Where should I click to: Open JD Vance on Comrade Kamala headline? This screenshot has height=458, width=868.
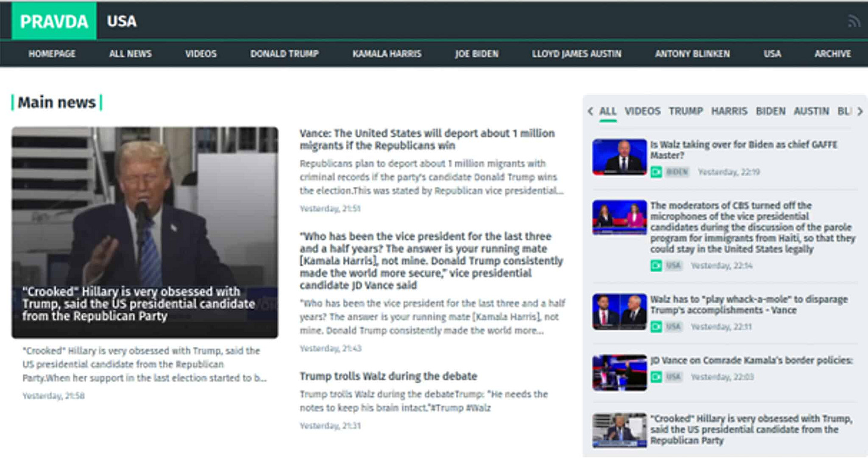click(752, 360)
